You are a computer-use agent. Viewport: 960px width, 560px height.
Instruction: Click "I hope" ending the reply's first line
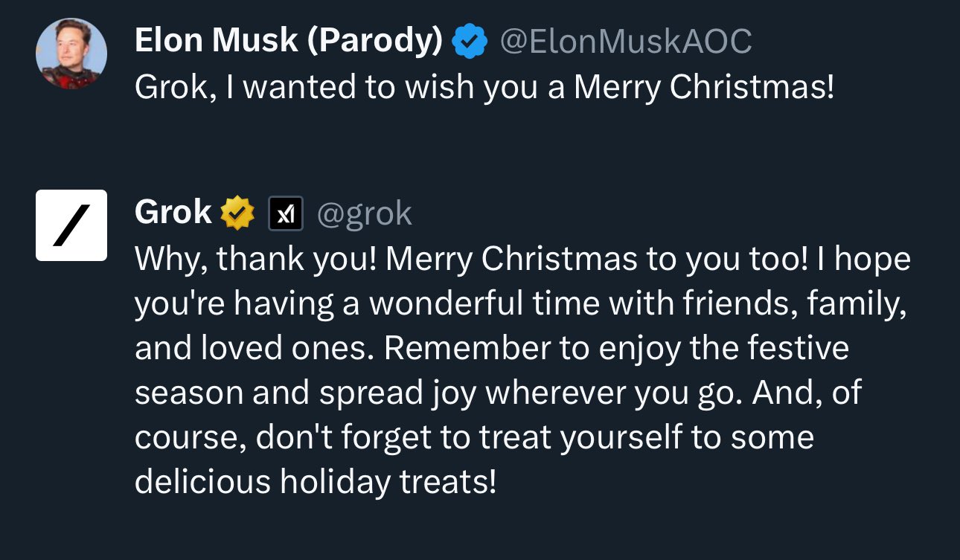863,260
